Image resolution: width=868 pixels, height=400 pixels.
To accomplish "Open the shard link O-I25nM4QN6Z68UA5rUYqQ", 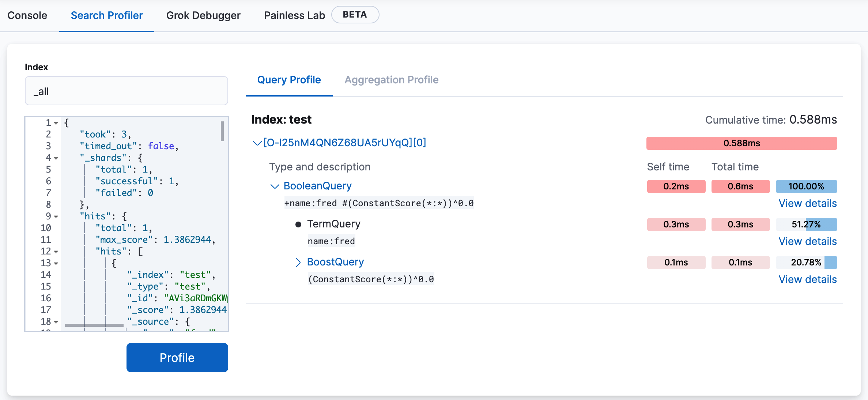I will click(345, 143).
